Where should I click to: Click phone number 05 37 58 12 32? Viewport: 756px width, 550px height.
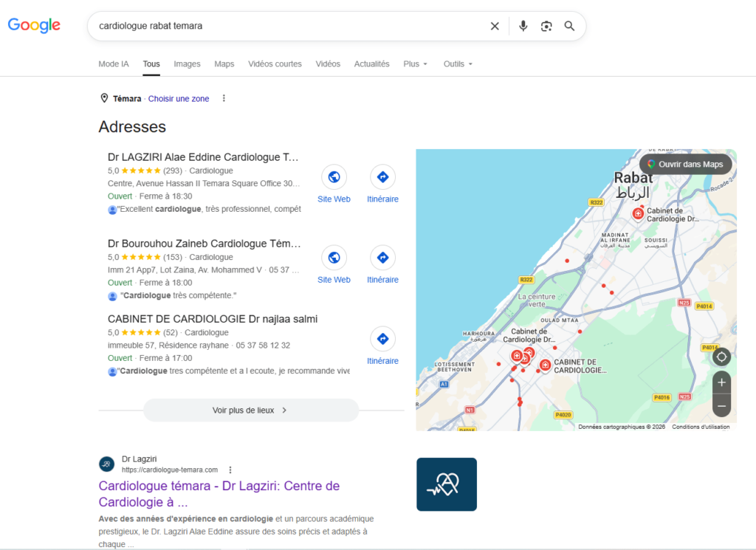click(263, 346)
